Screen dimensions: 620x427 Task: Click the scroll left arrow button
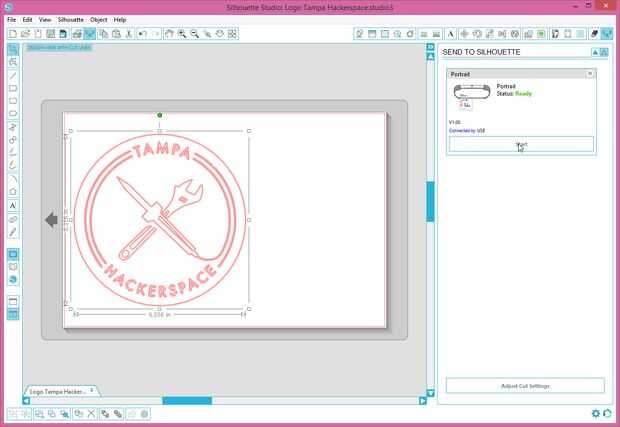coord(26,401)
